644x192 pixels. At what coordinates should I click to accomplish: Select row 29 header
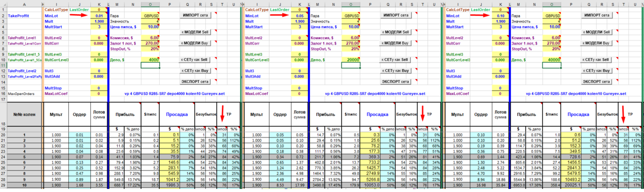(x=3, y=185)
